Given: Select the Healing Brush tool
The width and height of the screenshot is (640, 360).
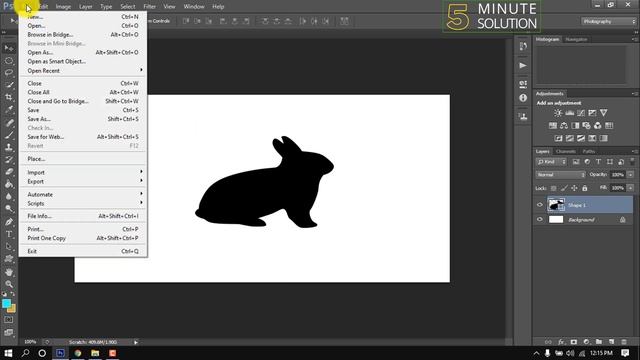Looking at the screenshot, I should pyautogui.click(x=9, y=122).
